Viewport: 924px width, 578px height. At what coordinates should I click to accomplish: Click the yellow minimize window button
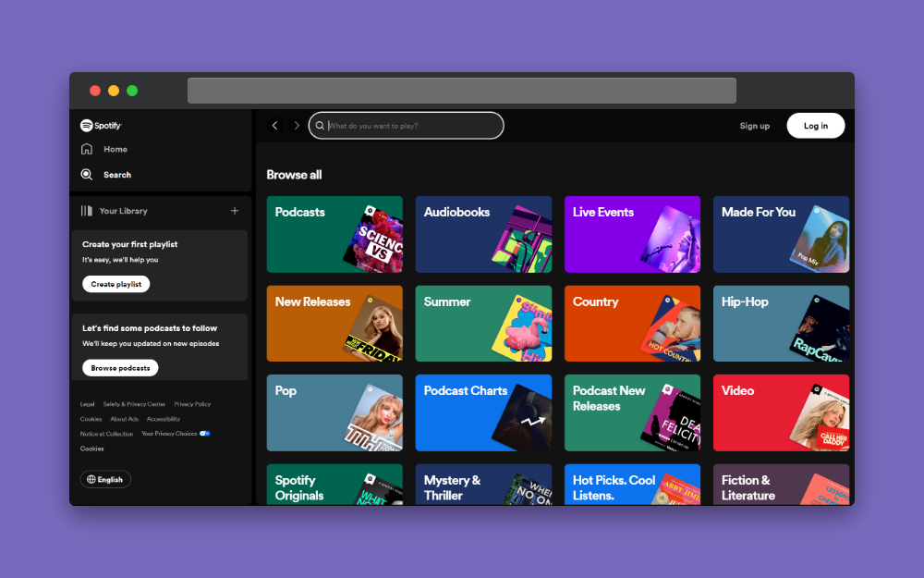[x=114, y=91]
